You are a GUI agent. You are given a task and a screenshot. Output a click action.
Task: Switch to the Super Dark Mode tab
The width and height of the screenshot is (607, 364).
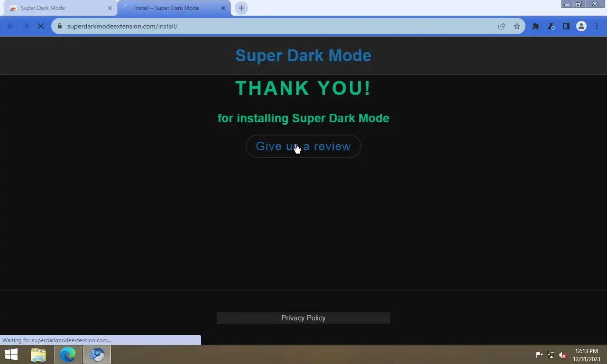tap(60, 8)
